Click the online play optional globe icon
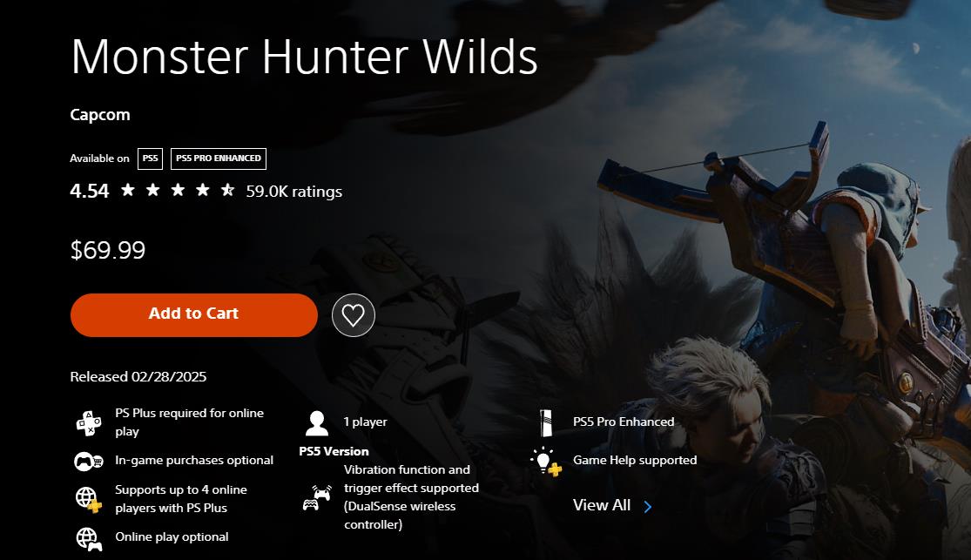The width and height of the screenshot is (971, 560). click(89, 539)
